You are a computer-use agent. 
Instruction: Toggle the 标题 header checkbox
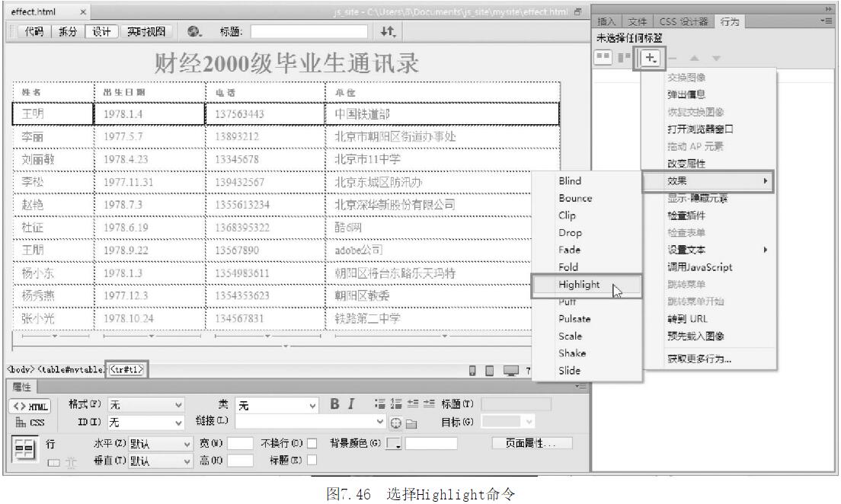tap(311, 460)
